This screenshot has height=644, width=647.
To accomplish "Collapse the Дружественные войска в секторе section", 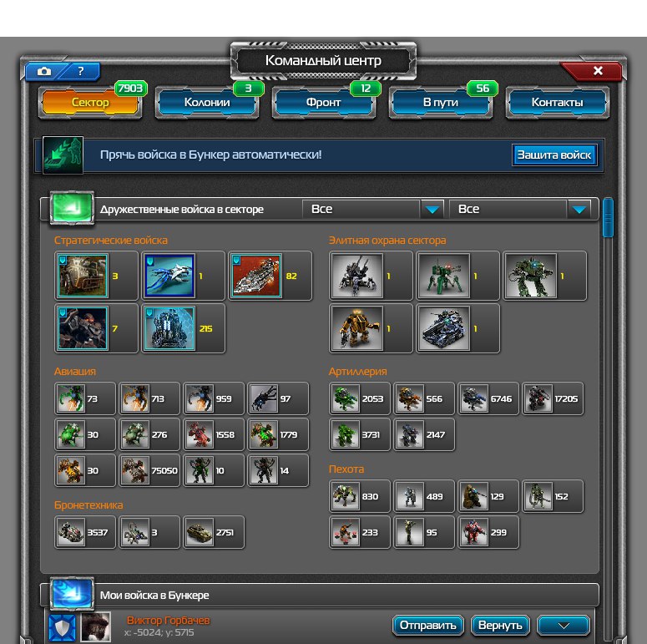I will (71, 209).
